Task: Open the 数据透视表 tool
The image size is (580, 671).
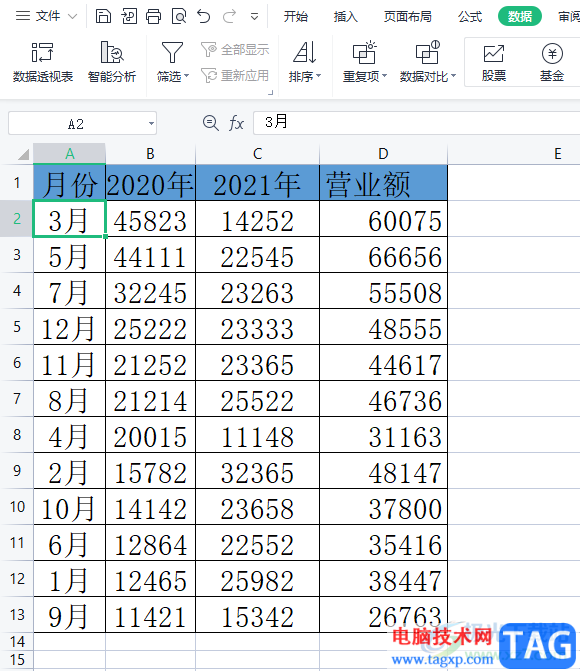Action: [x=43, y=62]
